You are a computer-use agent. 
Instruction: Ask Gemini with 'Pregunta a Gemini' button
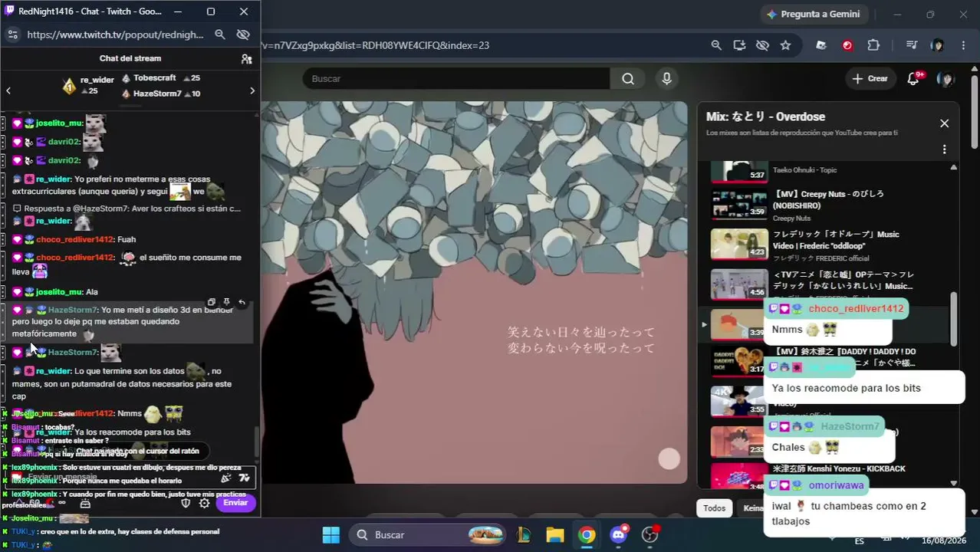813,14
